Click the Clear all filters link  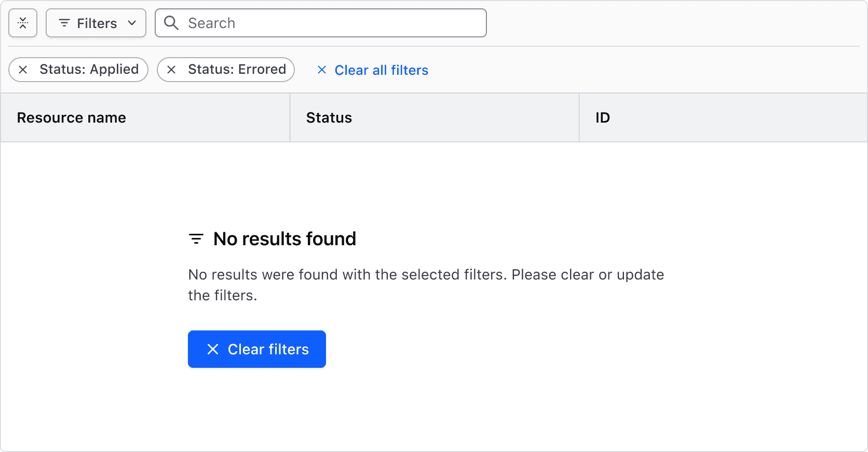coord(381,70)
